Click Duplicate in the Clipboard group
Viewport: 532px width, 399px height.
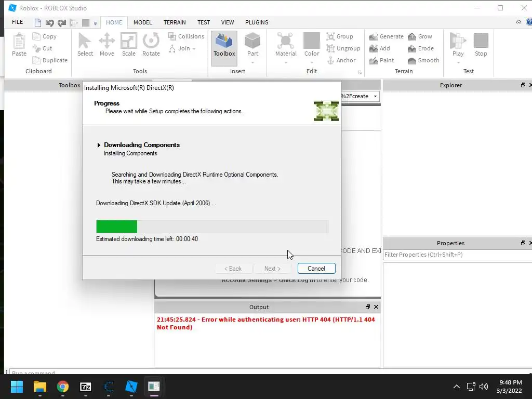[x=50, y=60]
